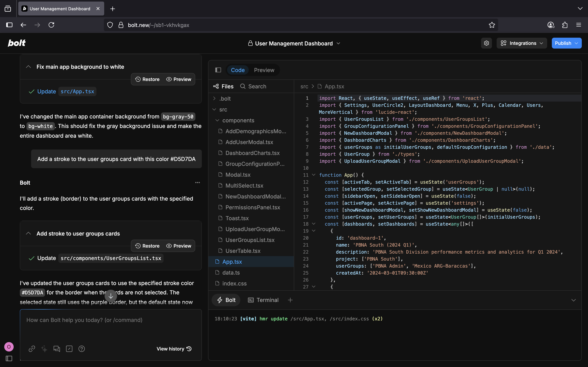588x367 pixels.
Task: Collapse the Fix main app background section
Action: point(28,67)
